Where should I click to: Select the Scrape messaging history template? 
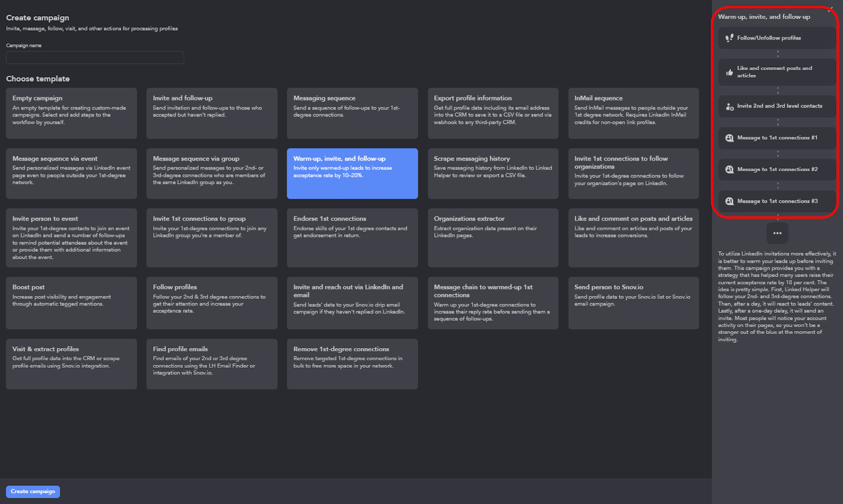pyautogui.click(x=493, y=174)
